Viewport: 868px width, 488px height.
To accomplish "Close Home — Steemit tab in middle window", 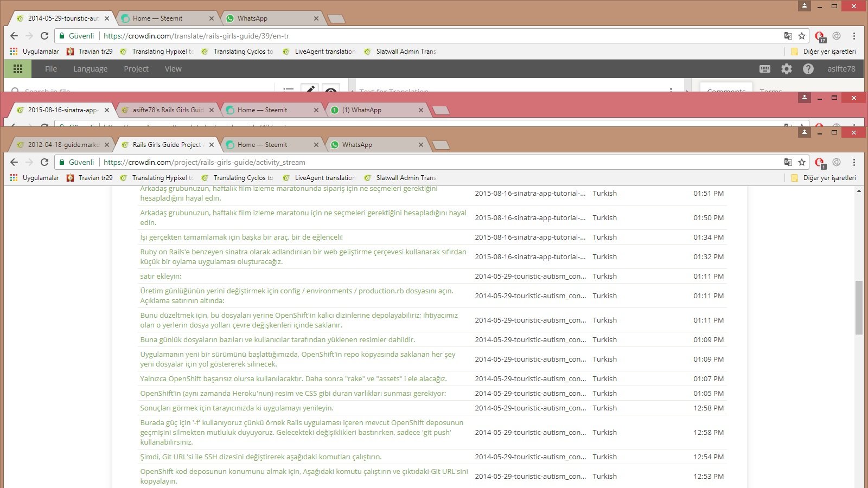I will 316,110.
